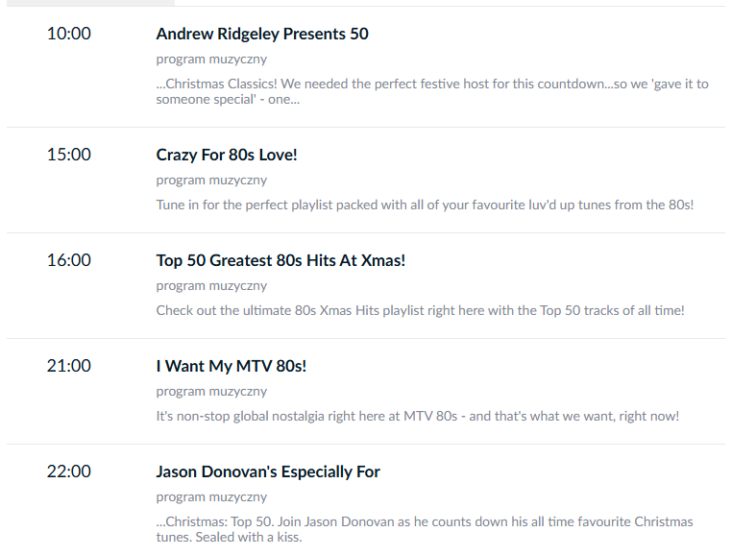Click the luv'd up tunes description

[x=425, y=205]
